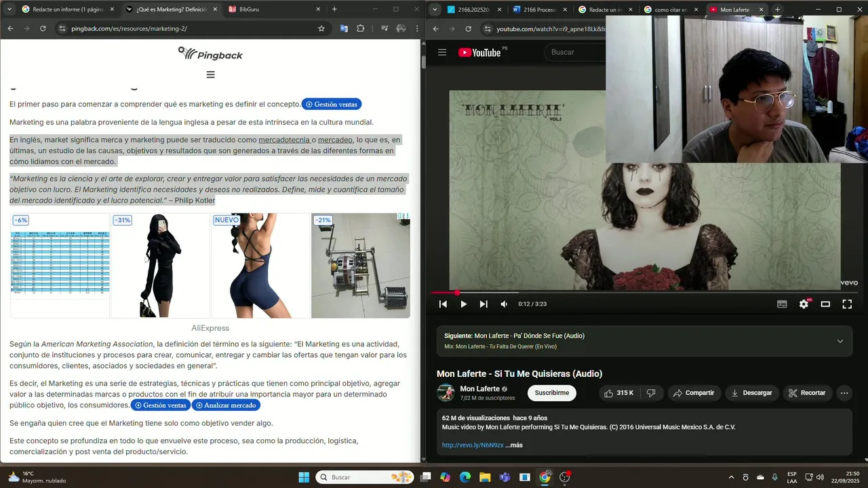Click the Gestión ventas chip after the first paragraph
The image size is (868, 488).
click(332, 104)
